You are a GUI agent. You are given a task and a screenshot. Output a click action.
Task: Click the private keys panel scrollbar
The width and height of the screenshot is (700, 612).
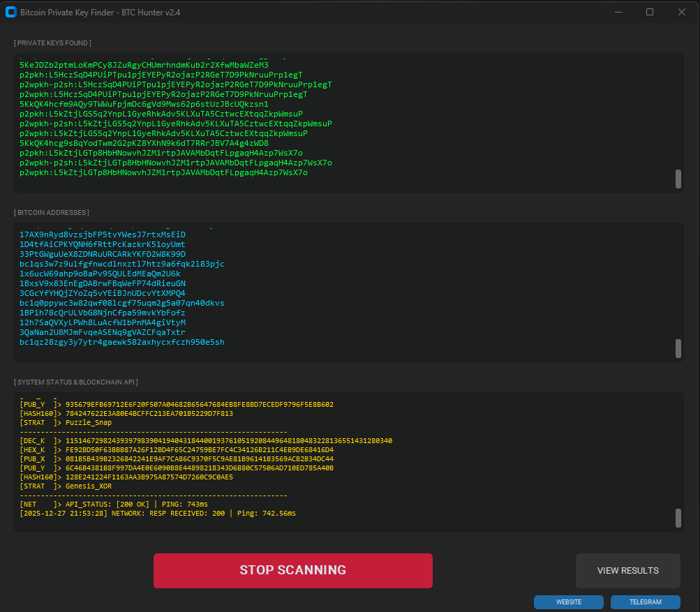[x=677, y=179]
